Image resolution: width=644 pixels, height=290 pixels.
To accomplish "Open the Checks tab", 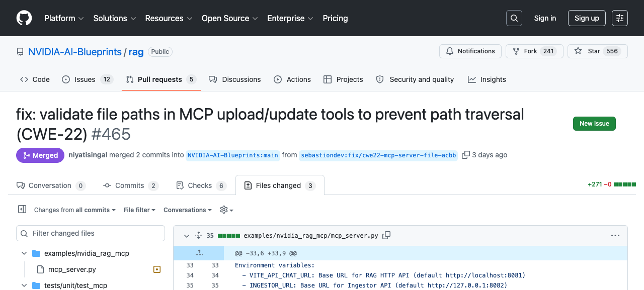I will (x=201, y=185).
